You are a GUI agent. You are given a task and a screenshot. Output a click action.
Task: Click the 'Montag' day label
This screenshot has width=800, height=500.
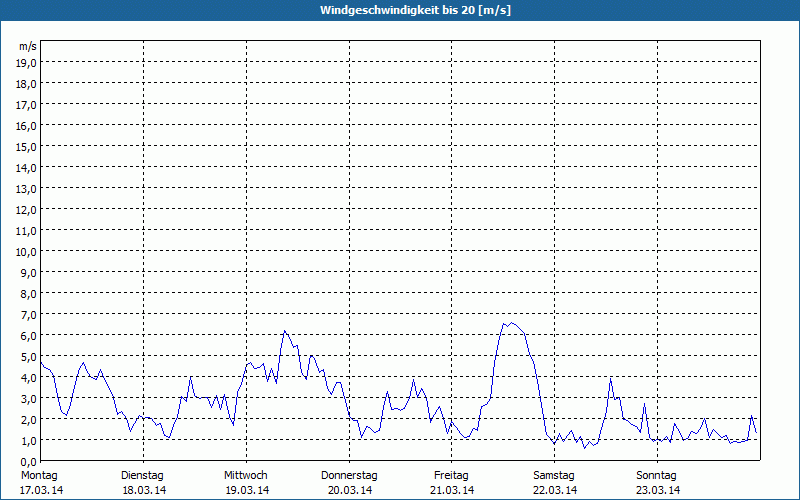click(39, 476)
